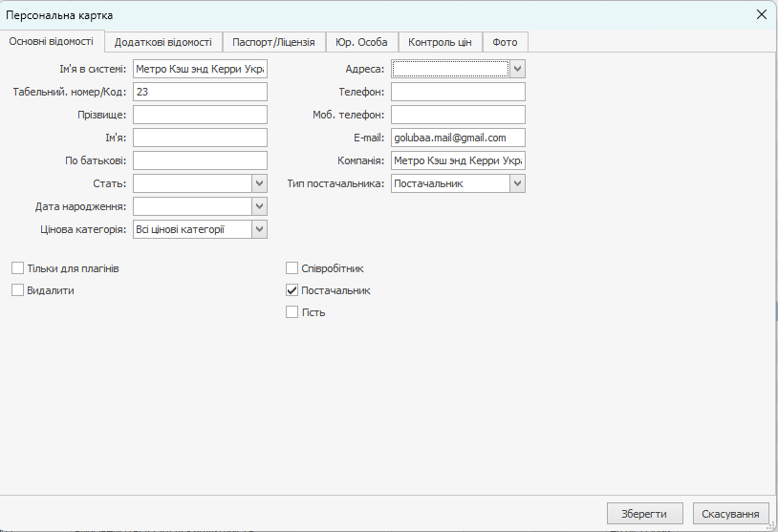Open the Дата народження date picker
The width and height of the screenshot is (778, 532).
point(259,206)
